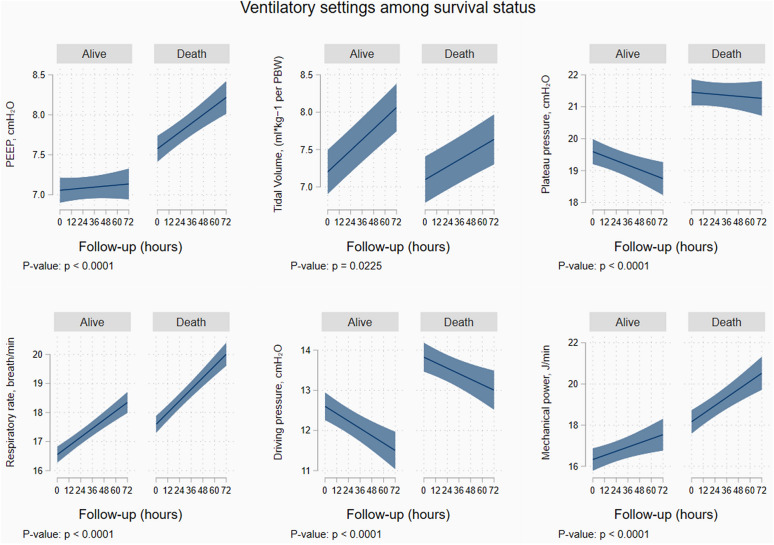Click the Tidal Volume y-axis label
774x545 pixels.
280,133
